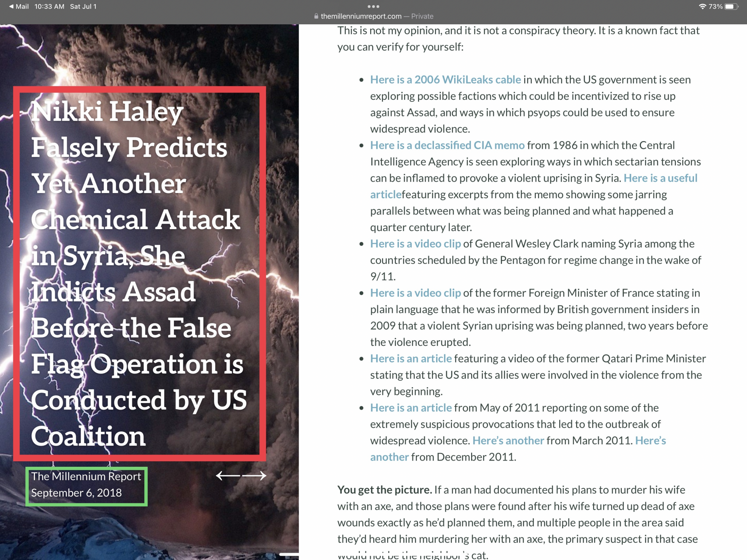Tap the back-to-Mail arrow
Screen dimensions: 747x560
point(11,6)
